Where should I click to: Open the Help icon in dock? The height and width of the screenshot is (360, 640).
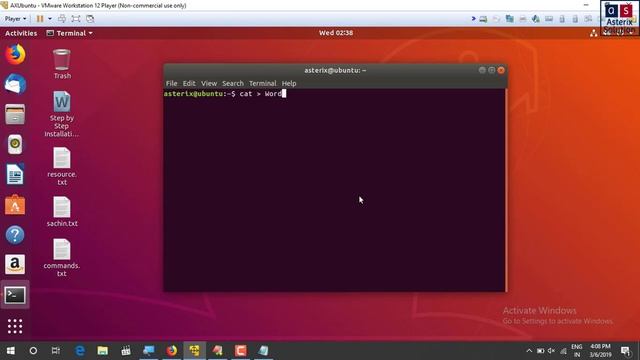pos(15,235)
